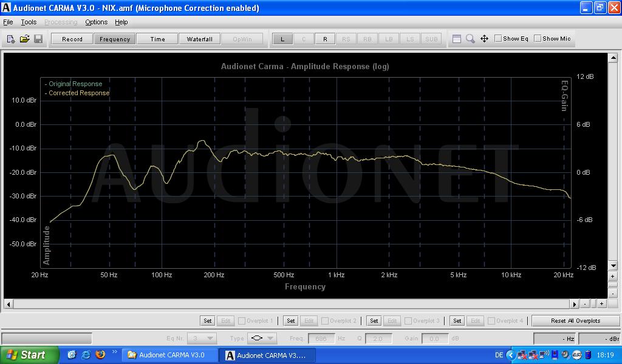This screenshot has height=364, width=622.
Task: Select the magnifier zoom tool
Action: point(470,39)
